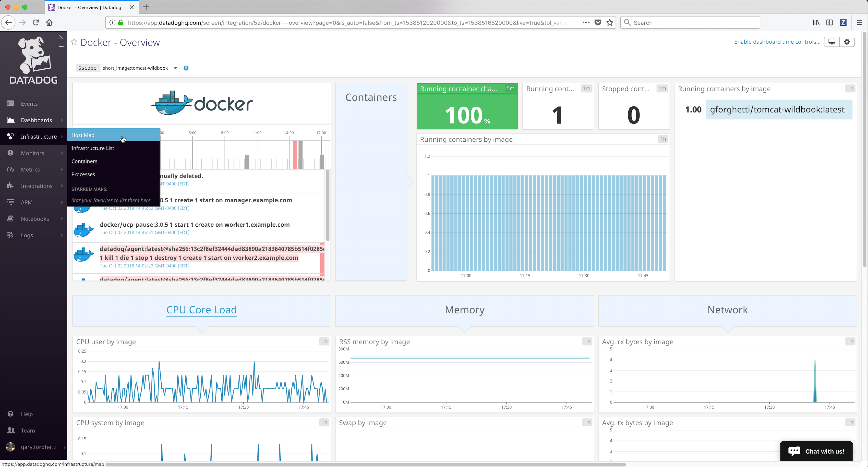This screenshot has height=467, width=868.
Task: Open the Notebooks sidebar icon
Action: (11, 219)
